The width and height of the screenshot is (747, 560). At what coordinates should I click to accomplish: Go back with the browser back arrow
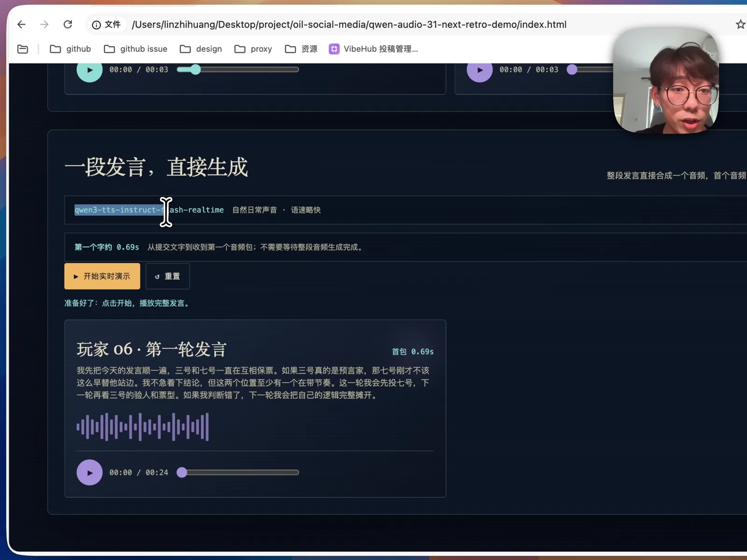click(21, 24)
